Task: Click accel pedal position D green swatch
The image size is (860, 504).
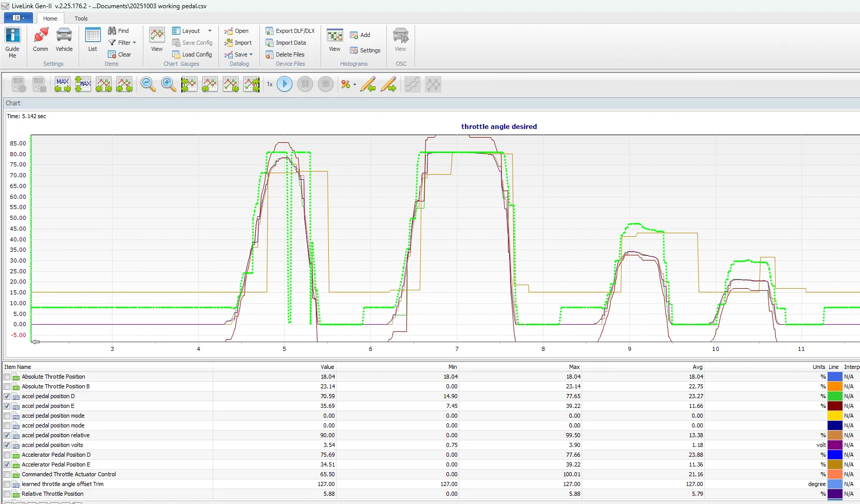Action: click(x=835, y=396)
